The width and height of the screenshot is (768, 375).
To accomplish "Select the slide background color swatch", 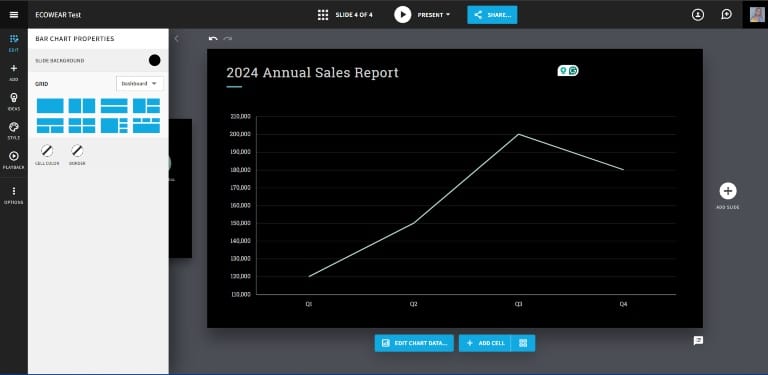I will (154, 60).
